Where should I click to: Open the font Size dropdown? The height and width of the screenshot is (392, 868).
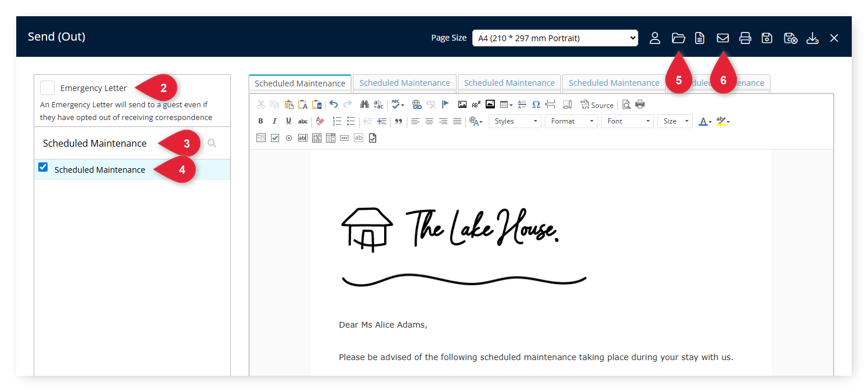tap(675, 121)
